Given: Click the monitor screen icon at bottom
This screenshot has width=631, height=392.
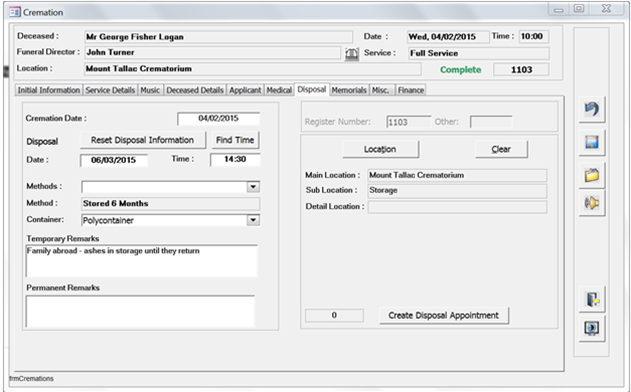Looking at the screenshot, I should pyautogui.click(x=592, y=328).
